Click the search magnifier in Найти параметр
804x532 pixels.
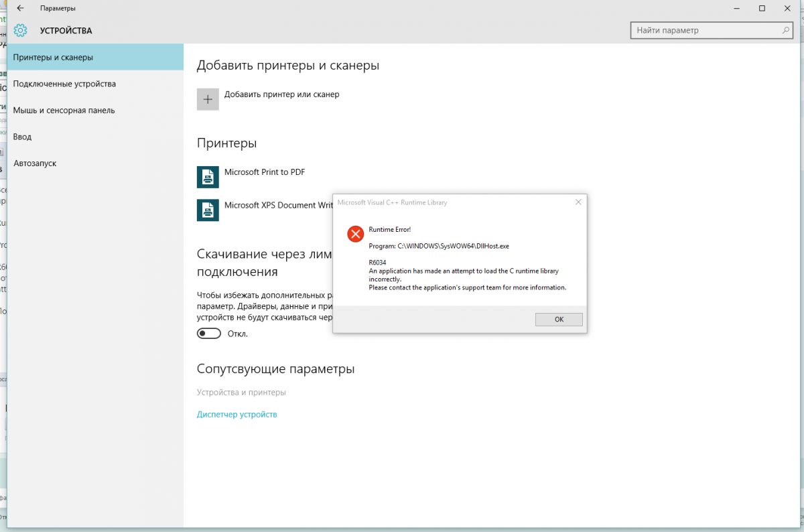pos(787,31)
